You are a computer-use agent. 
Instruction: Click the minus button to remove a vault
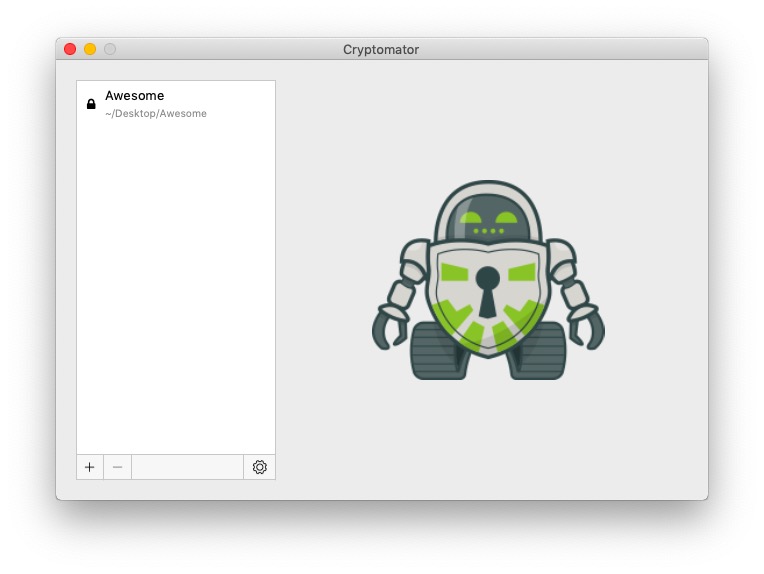(x=117, y=467)
